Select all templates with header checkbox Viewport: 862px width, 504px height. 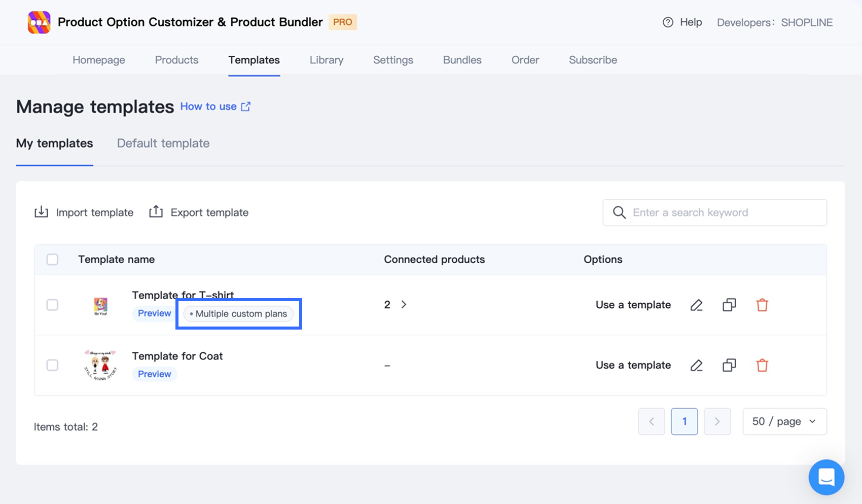click(52, 260)
